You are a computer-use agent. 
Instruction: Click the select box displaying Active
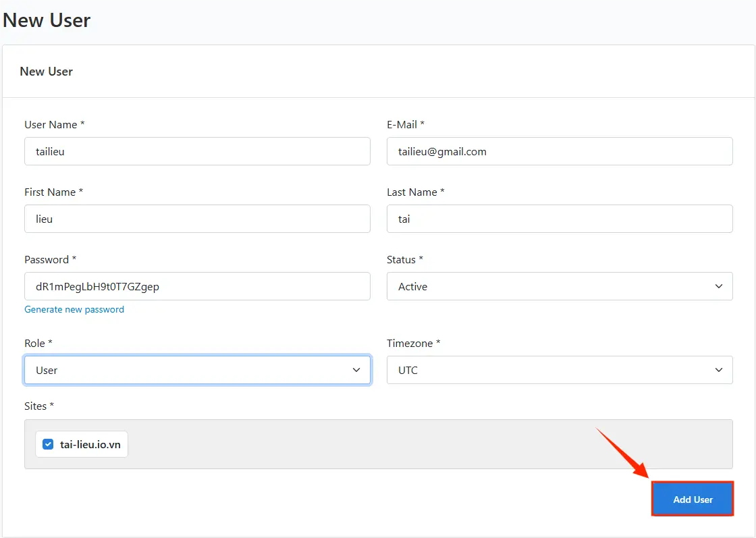[559, 286]
